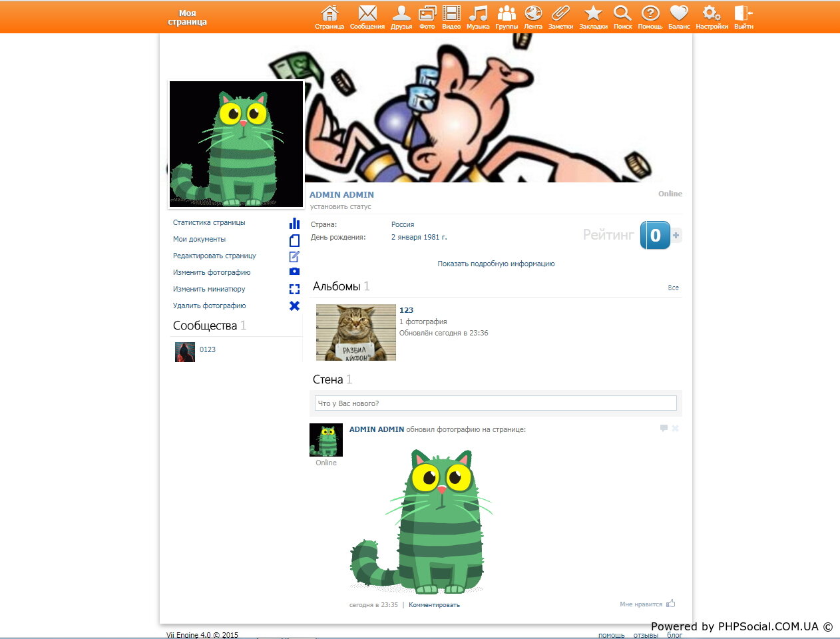Click the rating plus button

click(676, 235)
